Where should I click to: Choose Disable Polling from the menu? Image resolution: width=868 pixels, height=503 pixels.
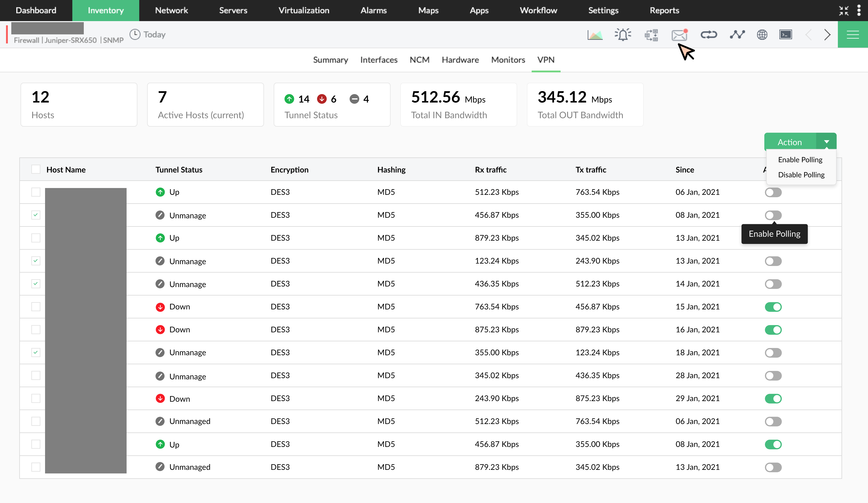click(801, 175)
